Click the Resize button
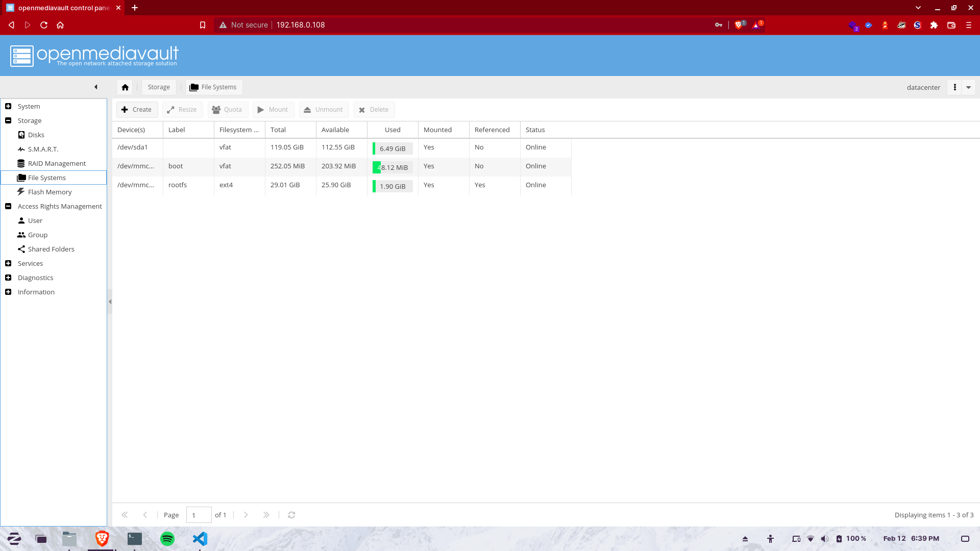This screenshot has height=551, width=980. 182,110
